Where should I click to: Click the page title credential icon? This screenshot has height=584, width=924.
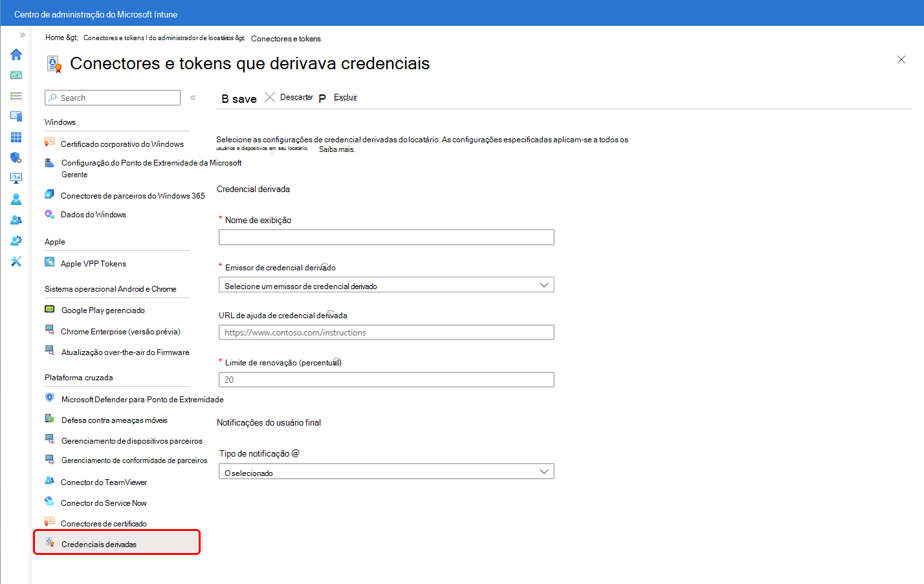54,64
